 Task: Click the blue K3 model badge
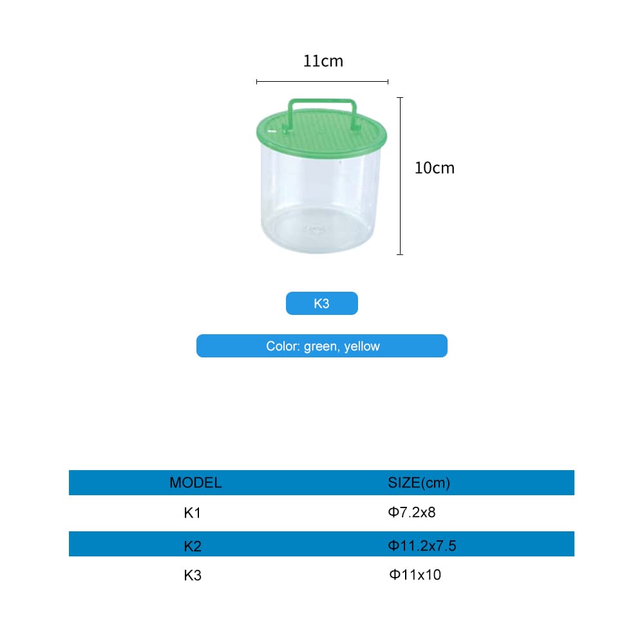point(321,303)
